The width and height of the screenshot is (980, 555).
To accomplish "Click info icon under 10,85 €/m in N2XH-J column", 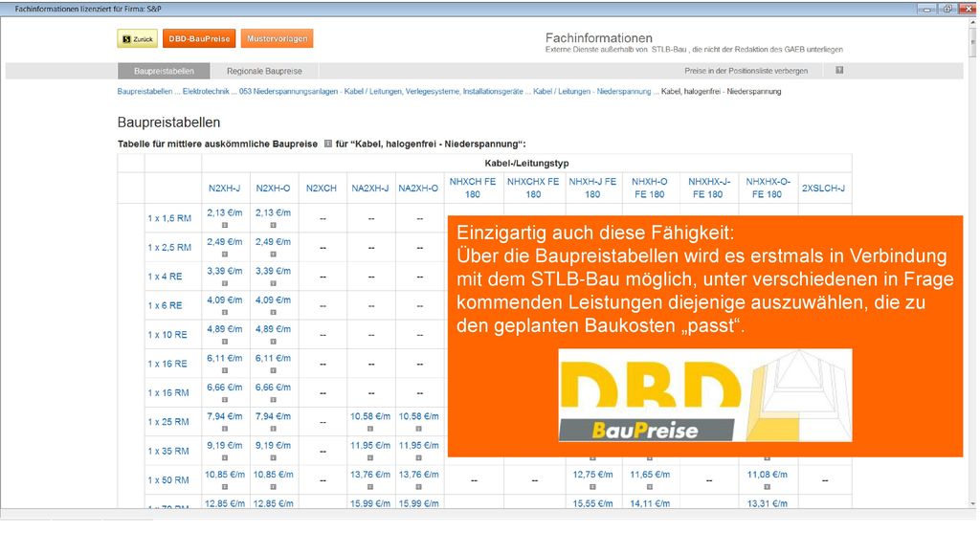I will 225,487.
